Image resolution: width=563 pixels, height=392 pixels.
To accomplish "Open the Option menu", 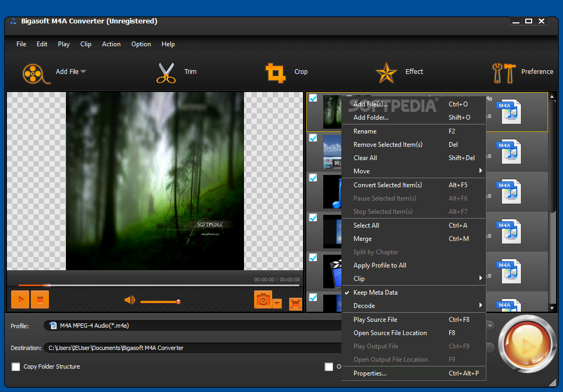I will coord(141,44).
